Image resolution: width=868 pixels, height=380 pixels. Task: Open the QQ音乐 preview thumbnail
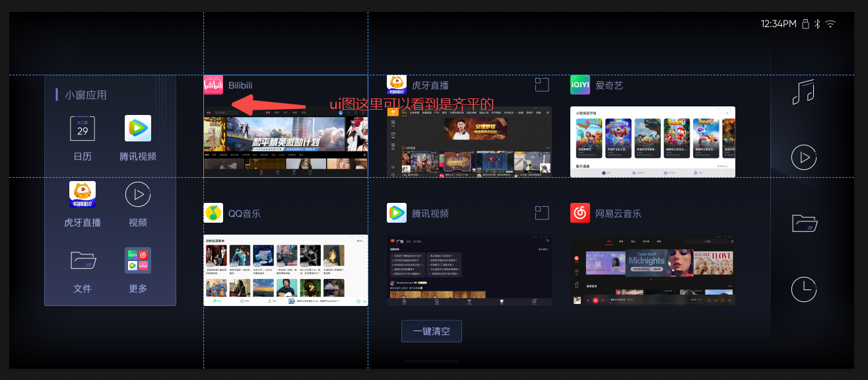[286, 270]
